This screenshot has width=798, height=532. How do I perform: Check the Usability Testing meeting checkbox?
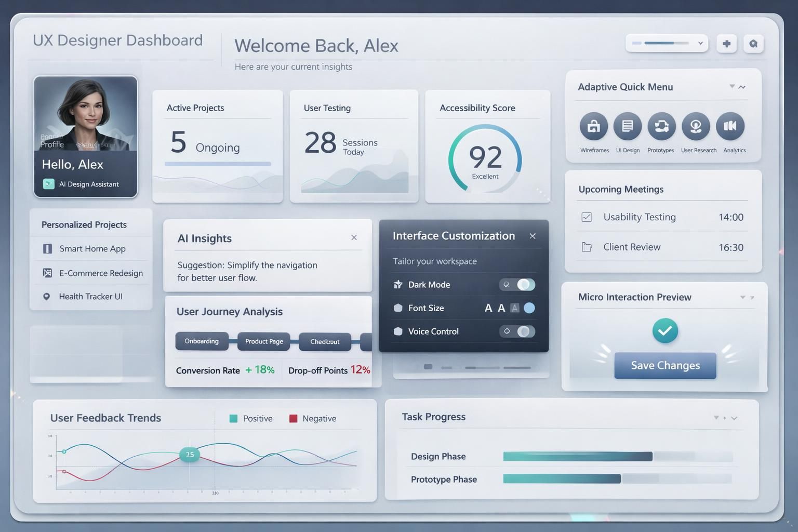[587, 217]
